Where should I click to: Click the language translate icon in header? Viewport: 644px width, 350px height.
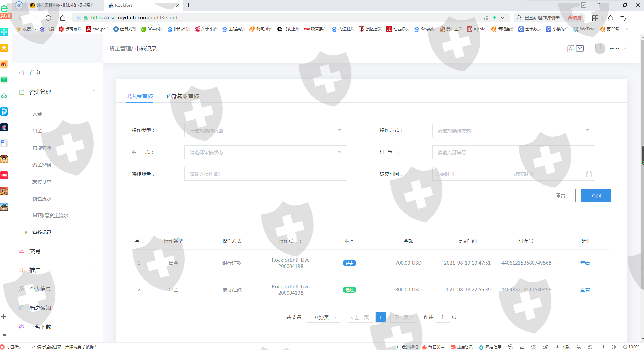click(x=571, y=49)
